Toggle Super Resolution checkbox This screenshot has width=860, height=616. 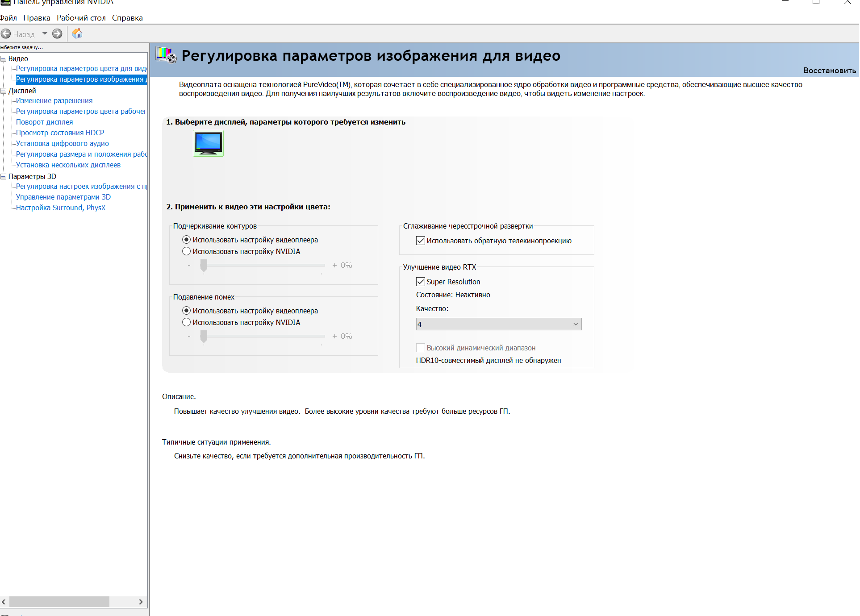click(420, 282)
